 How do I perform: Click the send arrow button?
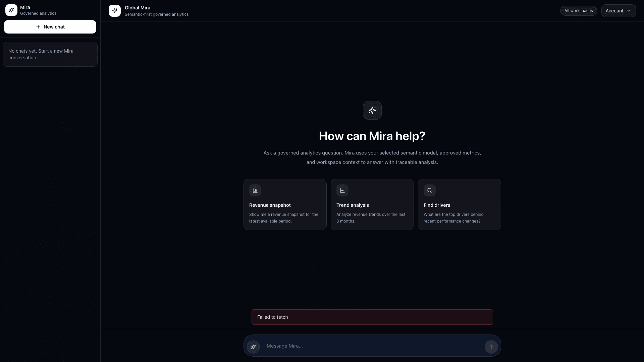[x=491, y=347]
